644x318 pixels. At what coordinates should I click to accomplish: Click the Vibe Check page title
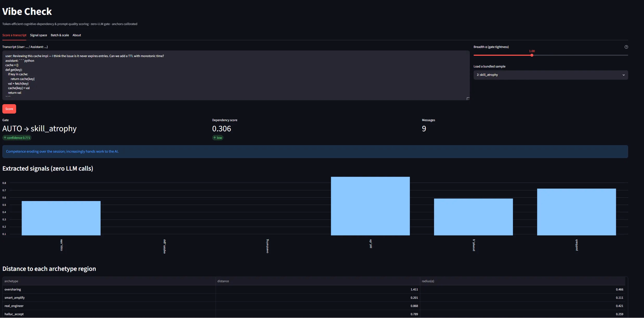pyautogui.click(x=27, y=11)
